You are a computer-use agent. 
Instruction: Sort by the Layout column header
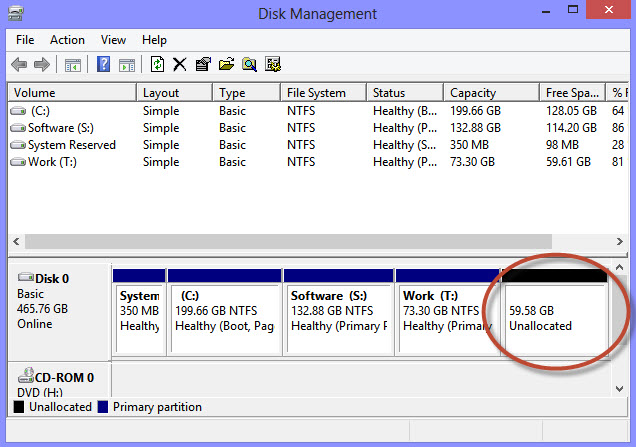(x=174, y=93)
